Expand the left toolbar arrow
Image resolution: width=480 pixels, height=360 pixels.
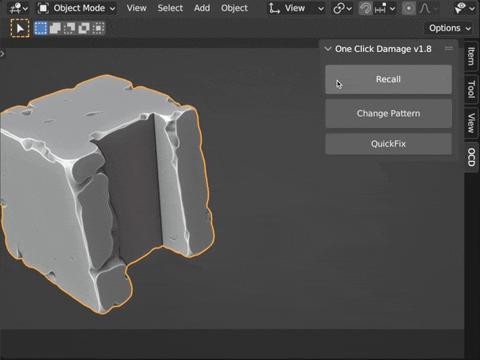[x=2, y=53]
